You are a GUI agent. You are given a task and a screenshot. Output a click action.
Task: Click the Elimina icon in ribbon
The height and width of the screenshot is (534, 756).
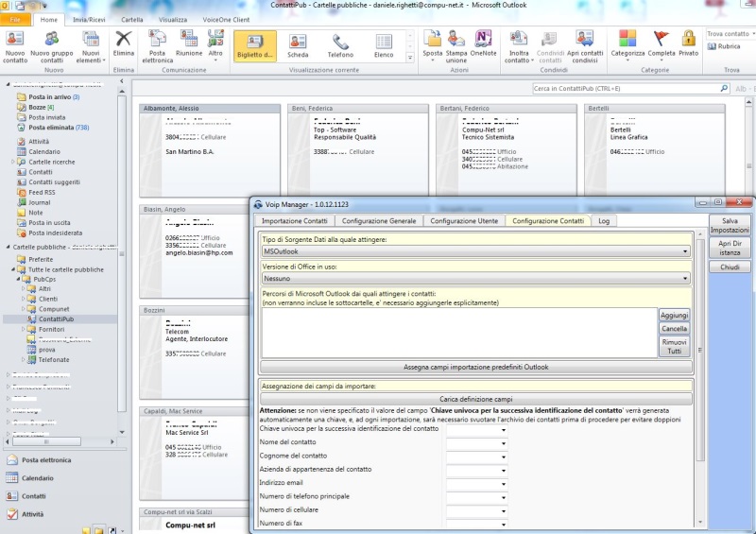(123, 40)
